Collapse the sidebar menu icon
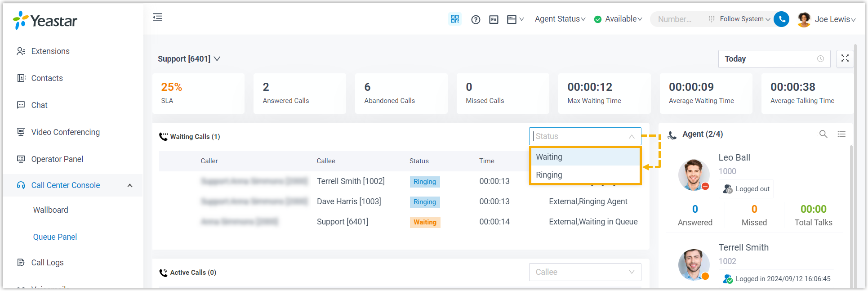Screen dimensions: 868x291 [157, 18]
